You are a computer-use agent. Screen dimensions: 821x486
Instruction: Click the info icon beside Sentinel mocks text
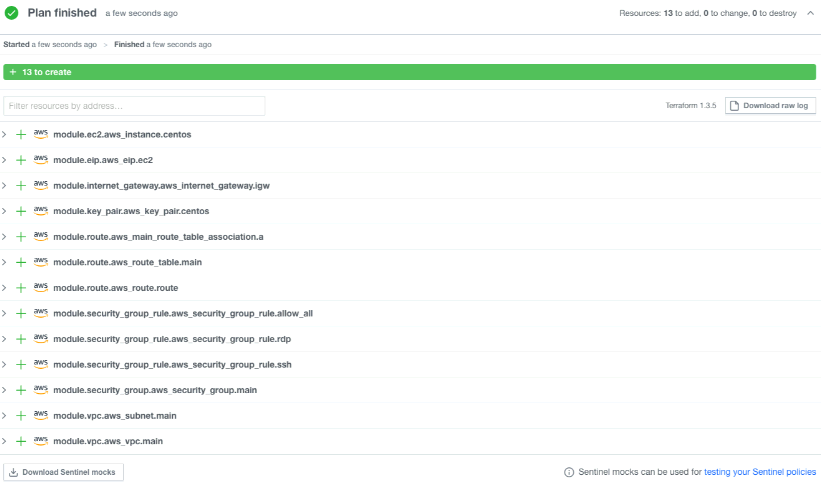pyautogui.click(x=569, y=472)
